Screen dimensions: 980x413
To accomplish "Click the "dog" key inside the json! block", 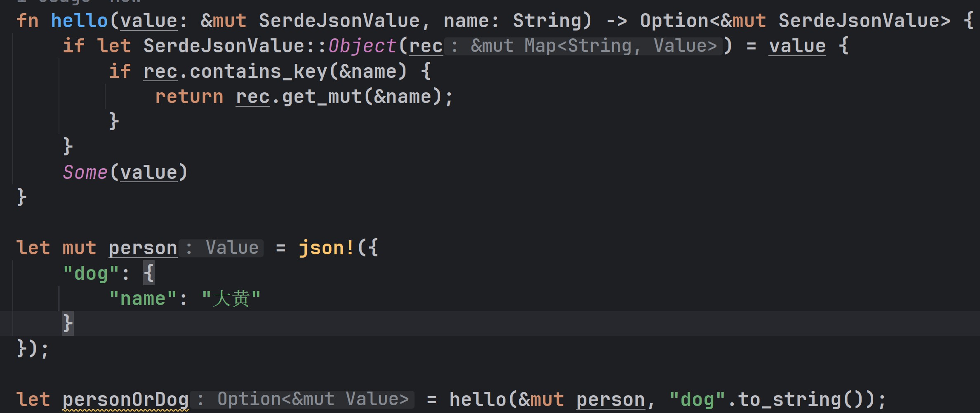I will pos(91,274).
